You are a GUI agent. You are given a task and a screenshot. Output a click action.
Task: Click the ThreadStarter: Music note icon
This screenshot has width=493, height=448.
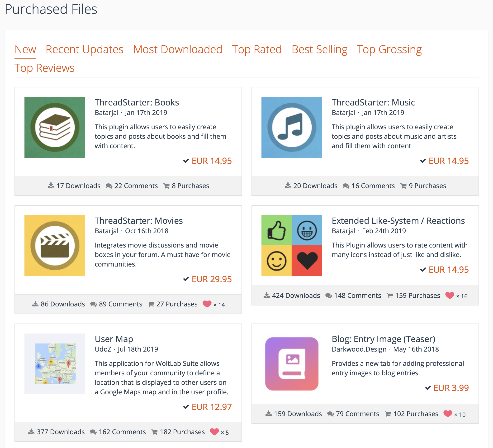pyautogui.click(x=291, y=127)
